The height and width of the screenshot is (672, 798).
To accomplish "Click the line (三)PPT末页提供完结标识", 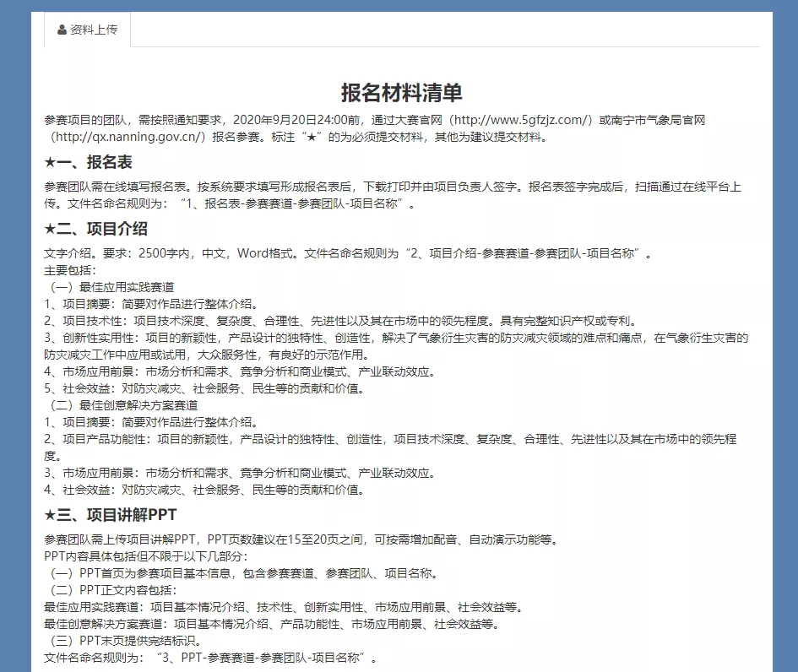I will pyautogui.click(x=123, y=641).
